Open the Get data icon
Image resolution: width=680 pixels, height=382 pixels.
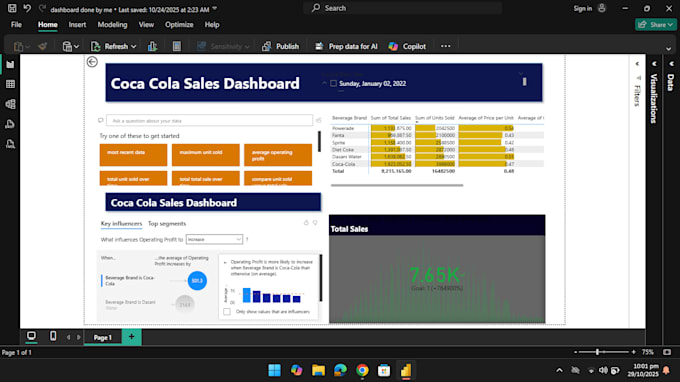pyautogui.click(x=67, y=46)
